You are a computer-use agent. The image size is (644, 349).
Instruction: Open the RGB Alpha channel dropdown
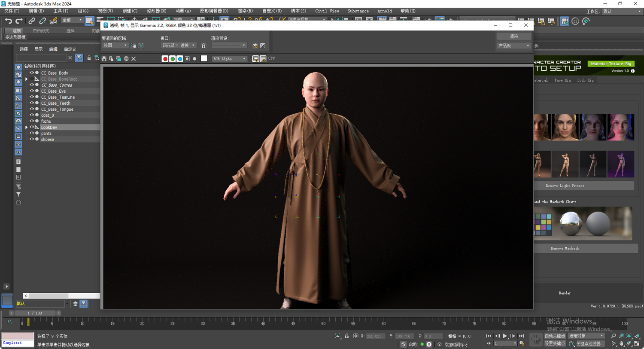pyautogui.click(x=229, y=59)
